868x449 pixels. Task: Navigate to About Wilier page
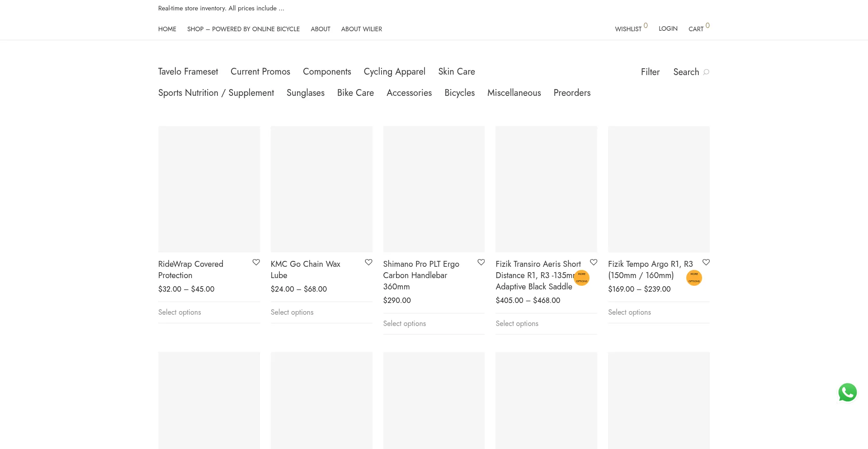(361, 29)
